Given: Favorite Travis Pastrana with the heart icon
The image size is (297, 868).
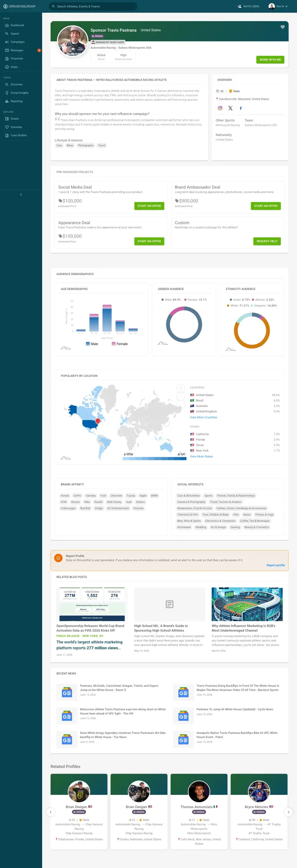Looking at the screenshot, I should (283, 27).
